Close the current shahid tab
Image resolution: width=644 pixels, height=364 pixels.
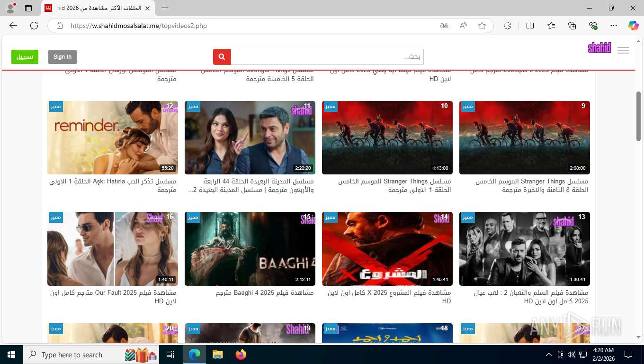tap(147, 8)
